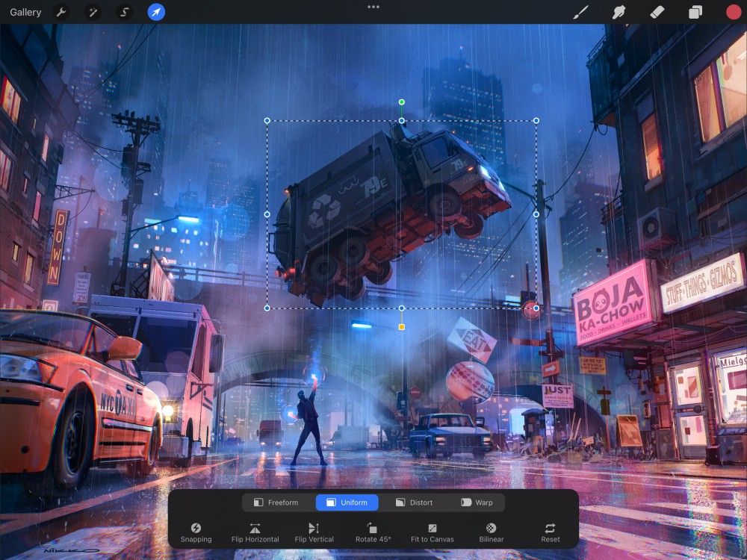Tap the three dots canvas options
The width and height of the screenshot is (747, 560).
pyautogui.click(x=373, y=7)
